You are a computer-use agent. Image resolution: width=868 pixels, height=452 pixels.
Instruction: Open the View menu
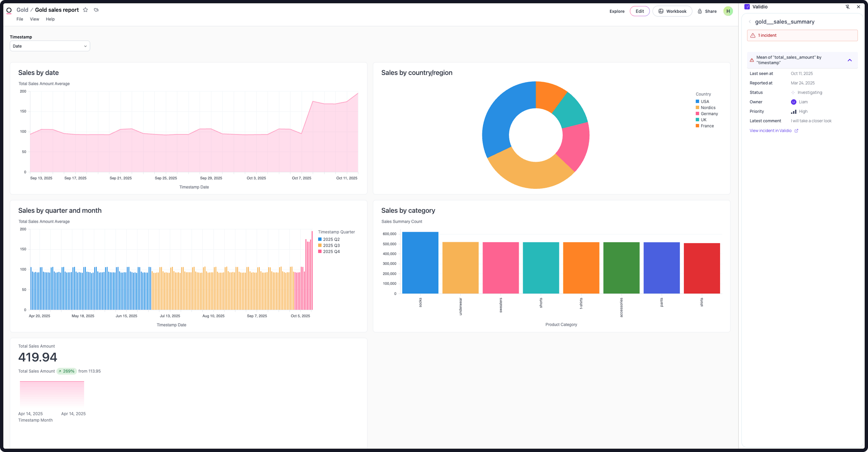34,19
